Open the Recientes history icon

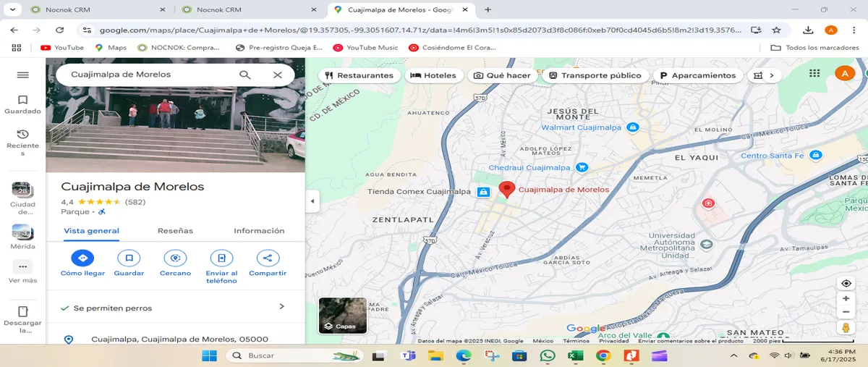(22, 135)
